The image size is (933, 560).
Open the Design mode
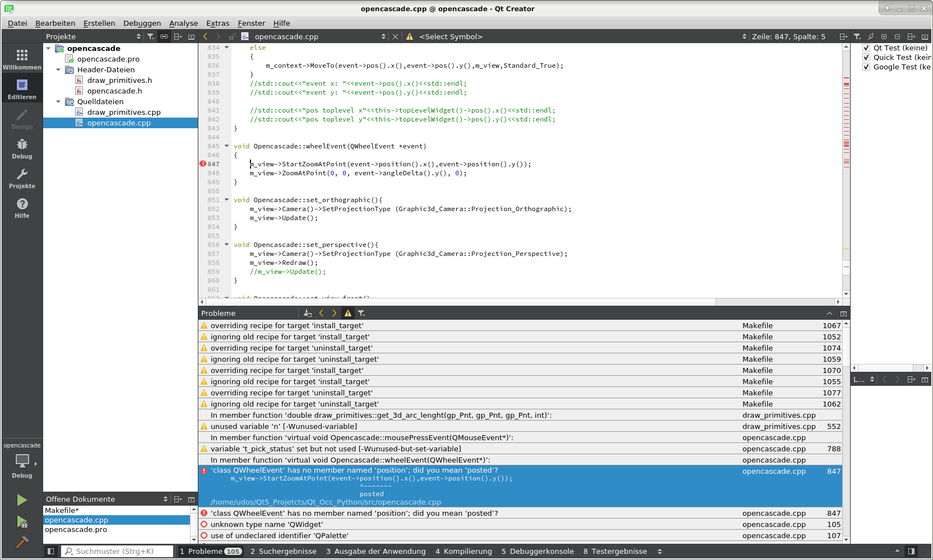pyautogui.click(x=22, y=118)
